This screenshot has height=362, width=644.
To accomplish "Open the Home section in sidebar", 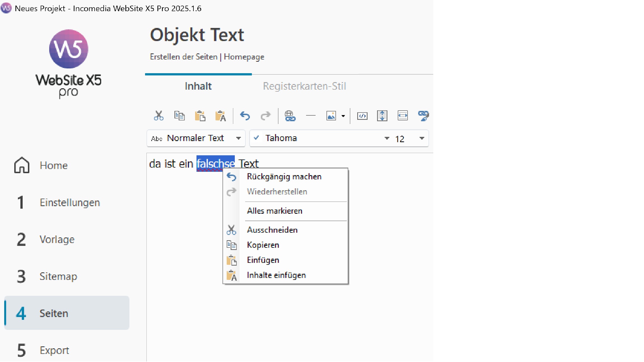I will pyautogui.click(x=53, y=165).
